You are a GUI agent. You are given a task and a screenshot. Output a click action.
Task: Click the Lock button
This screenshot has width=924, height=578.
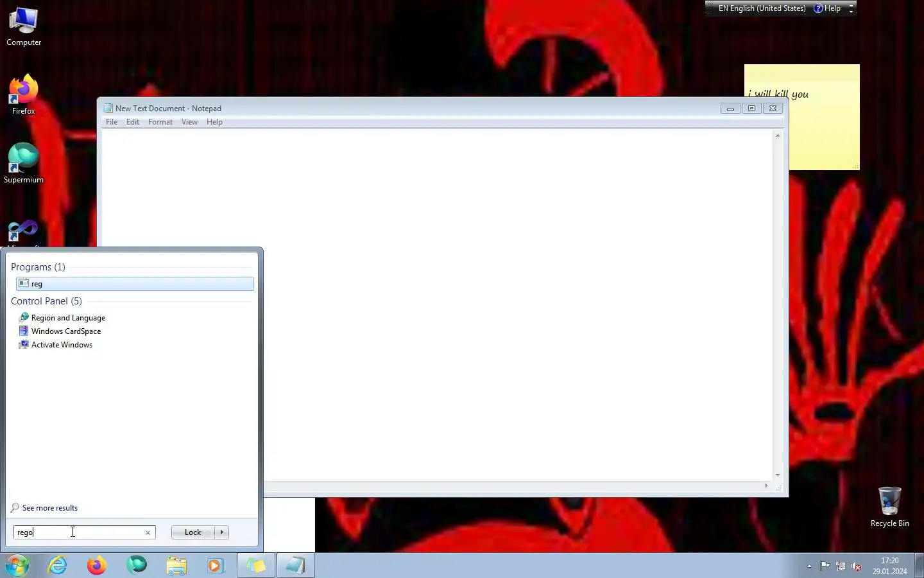click(x=193, y=532)
